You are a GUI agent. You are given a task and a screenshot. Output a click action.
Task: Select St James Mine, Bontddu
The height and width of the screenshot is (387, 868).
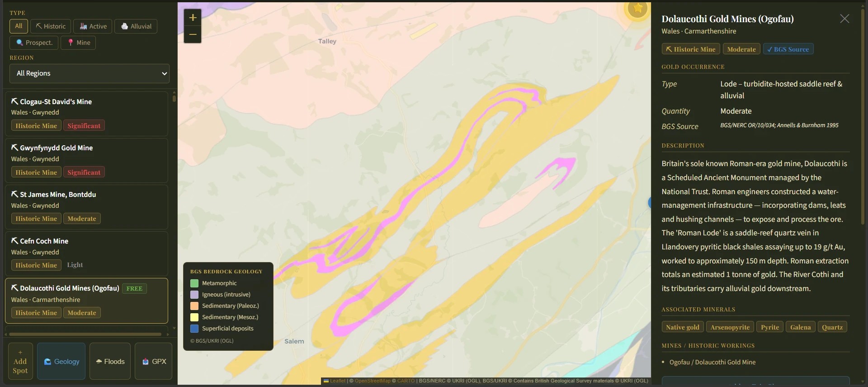86,207
